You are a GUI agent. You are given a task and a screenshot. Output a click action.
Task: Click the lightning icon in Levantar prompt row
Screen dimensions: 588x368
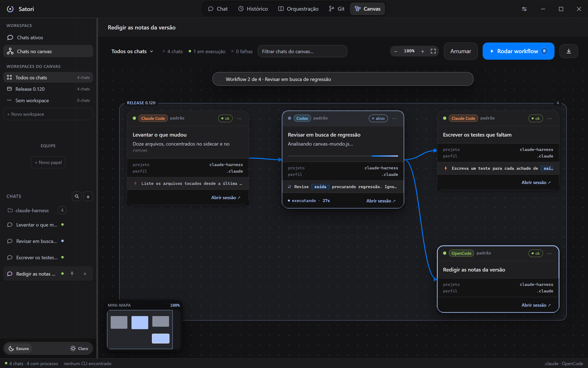click(135, 184)
